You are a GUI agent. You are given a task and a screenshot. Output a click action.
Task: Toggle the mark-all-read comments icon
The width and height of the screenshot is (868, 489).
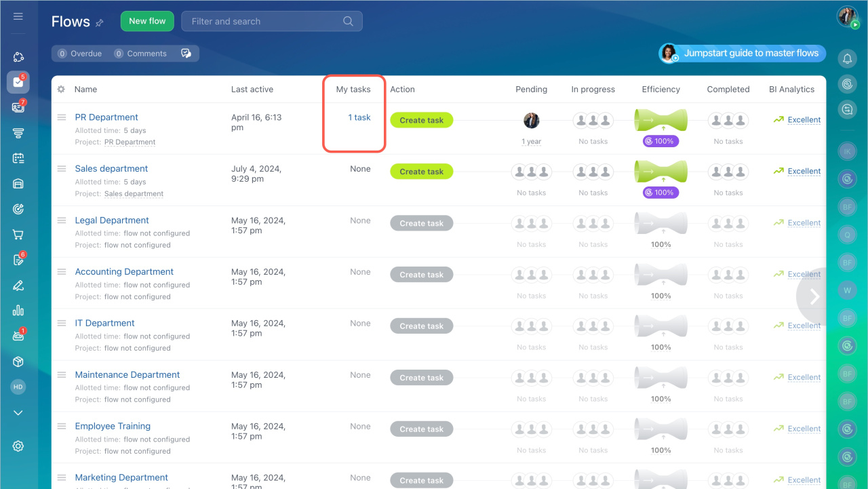(186, 54)
